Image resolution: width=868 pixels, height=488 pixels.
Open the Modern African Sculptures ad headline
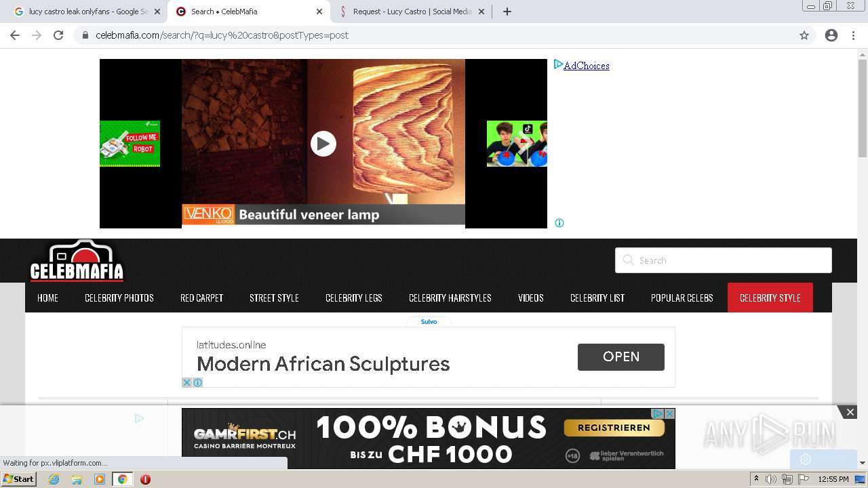tap(323, 364)
